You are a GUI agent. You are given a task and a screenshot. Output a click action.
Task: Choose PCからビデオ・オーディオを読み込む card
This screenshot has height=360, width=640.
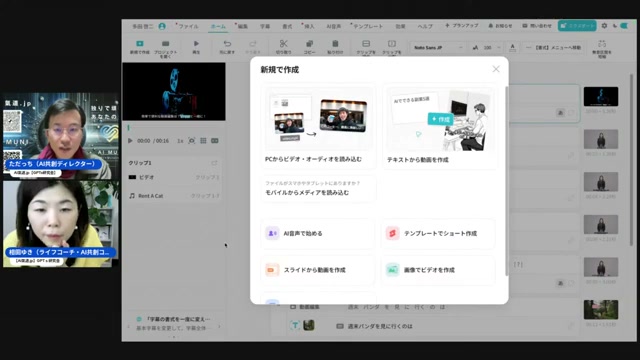tap(318, 126)
